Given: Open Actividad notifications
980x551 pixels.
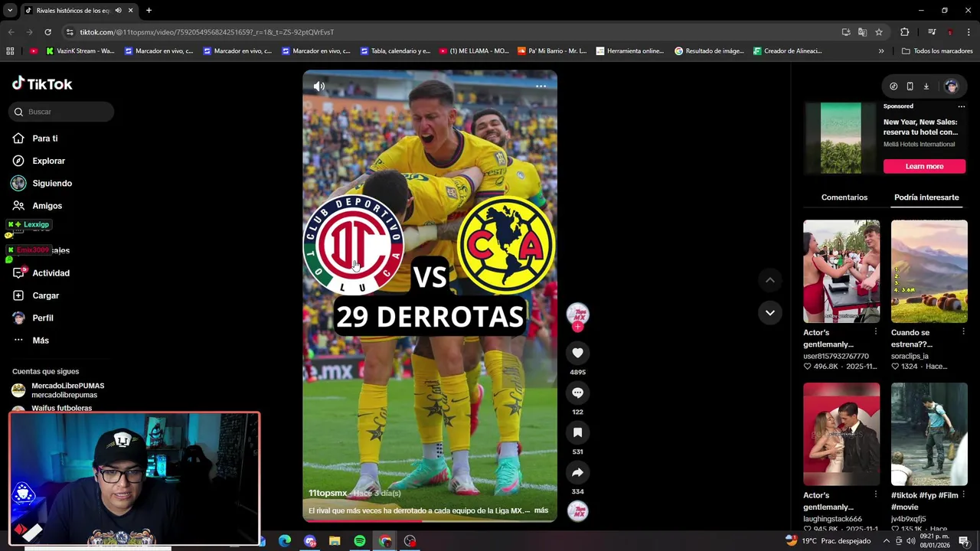Looking at the screenshot, I should click(41, 273).
